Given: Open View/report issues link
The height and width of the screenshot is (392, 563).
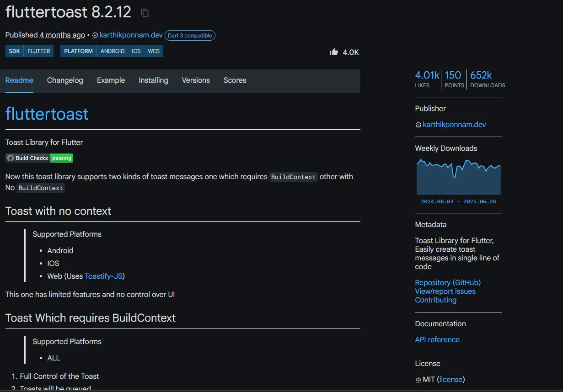Looking at the screenshot, I should (445, 291).
